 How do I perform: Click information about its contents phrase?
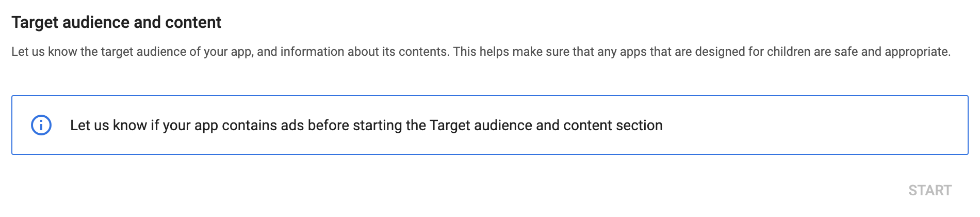(363, 52)
